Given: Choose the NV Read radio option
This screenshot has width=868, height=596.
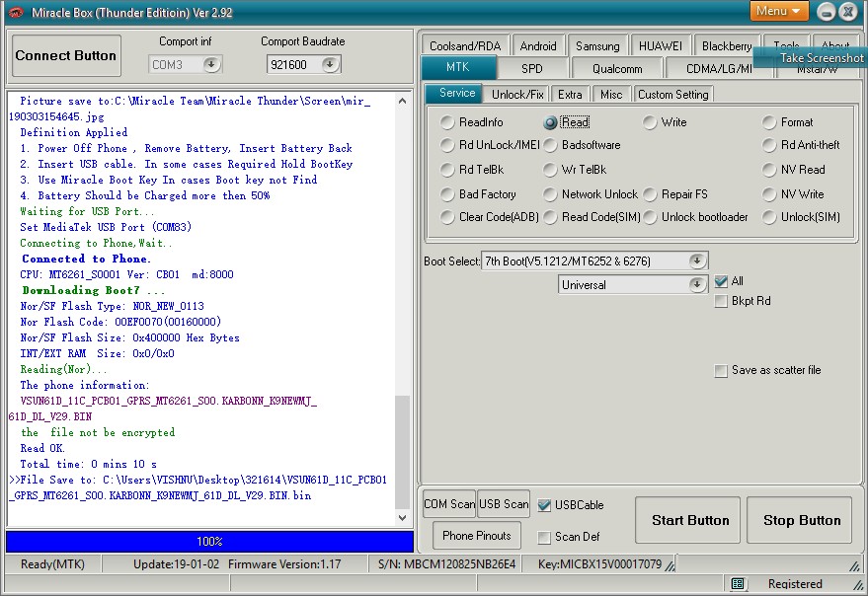Looking at the screenshot, I should [793, 170].
